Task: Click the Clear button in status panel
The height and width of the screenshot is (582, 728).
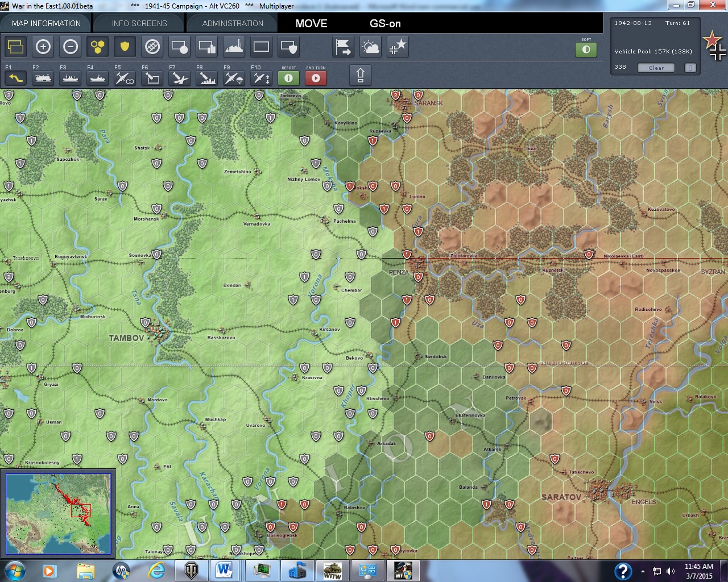Action: pos(656,68)
